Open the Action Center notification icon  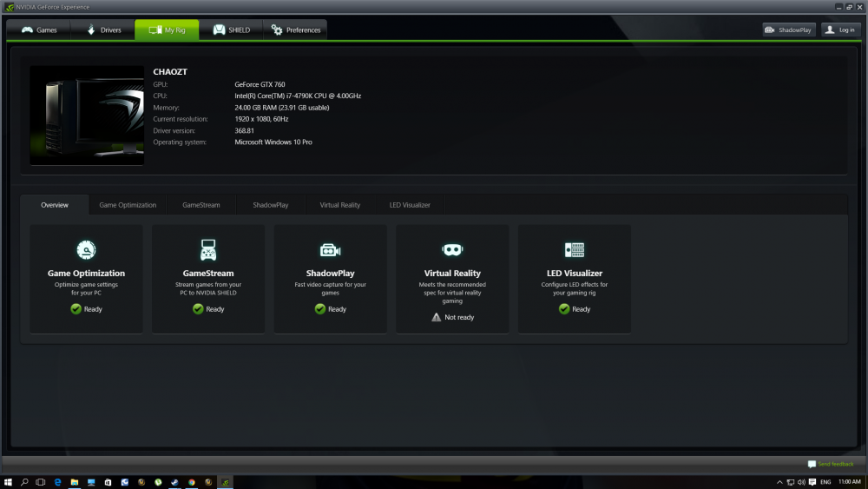(812, 482)
